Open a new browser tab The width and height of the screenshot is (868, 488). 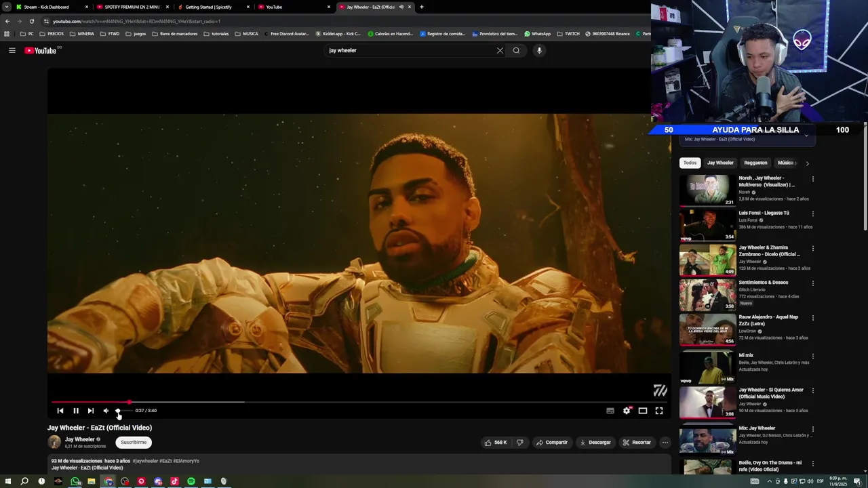tap(422, 7)
